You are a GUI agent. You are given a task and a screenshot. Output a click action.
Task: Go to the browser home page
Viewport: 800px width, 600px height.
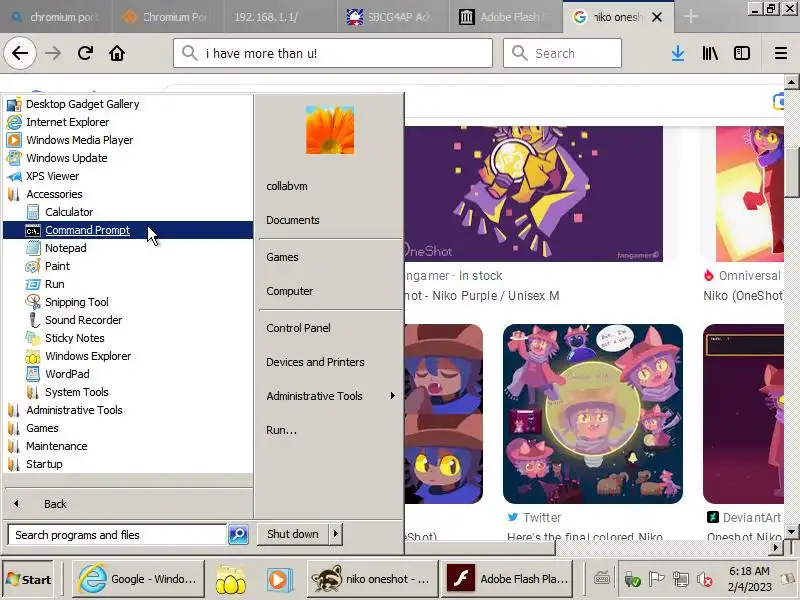tap(117, 53)
